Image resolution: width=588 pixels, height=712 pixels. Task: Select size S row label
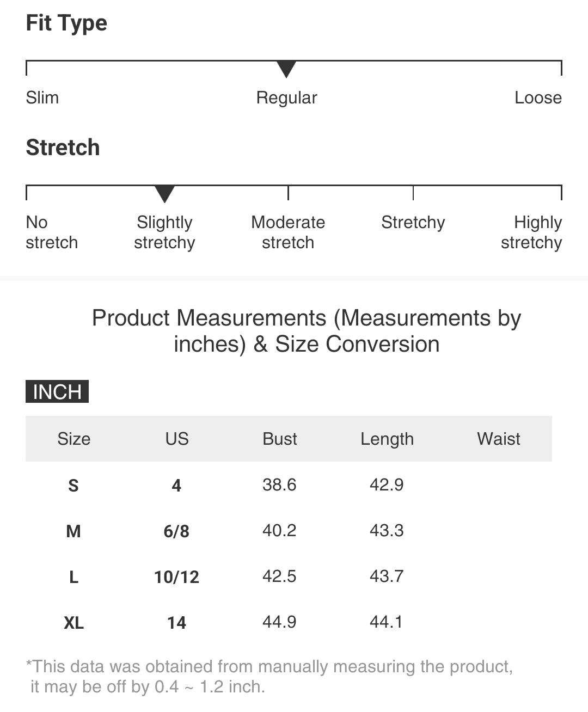[73, 485]
